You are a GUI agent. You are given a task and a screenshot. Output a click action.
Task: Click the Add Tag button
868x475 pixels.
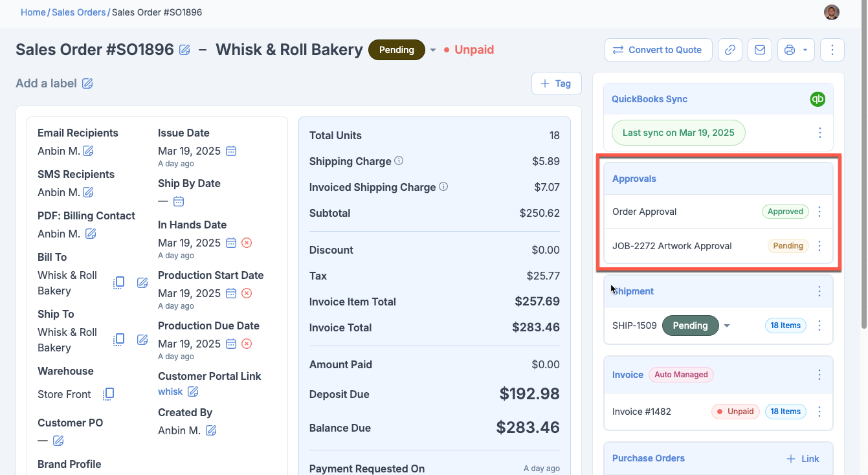click(x=556, y=83)
